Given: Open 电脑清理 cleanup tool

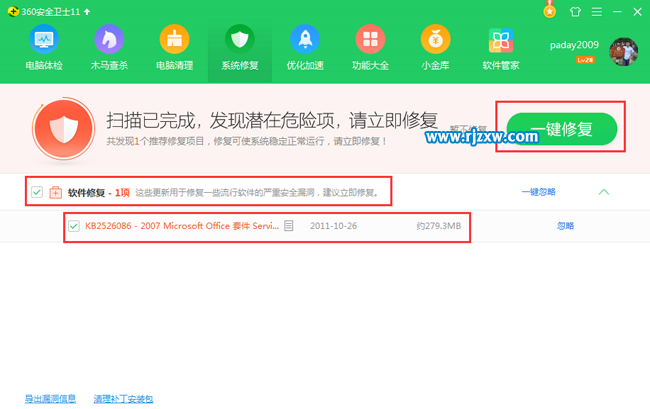Looking at the screenshot, I should [x=175, y=47].
